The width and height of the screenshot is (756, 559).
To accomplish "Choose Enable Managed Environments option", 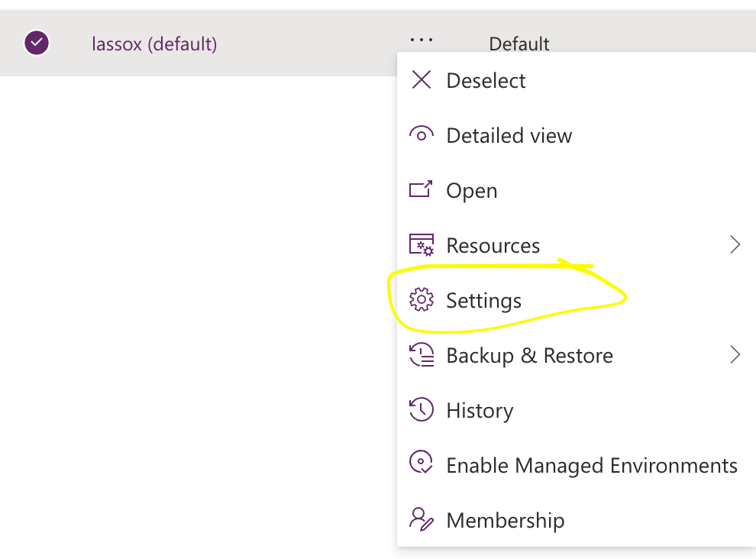I will click(592, 466).
